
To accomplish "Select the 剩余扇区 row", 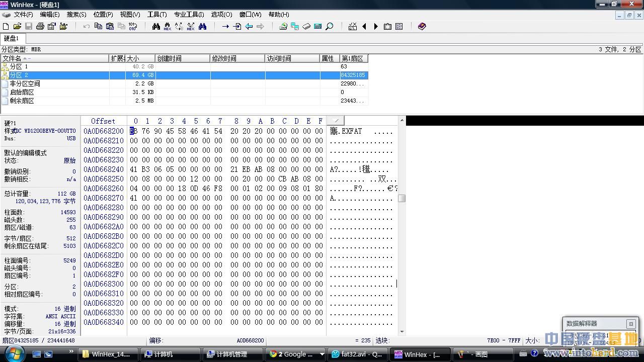I will pos(185,101).
